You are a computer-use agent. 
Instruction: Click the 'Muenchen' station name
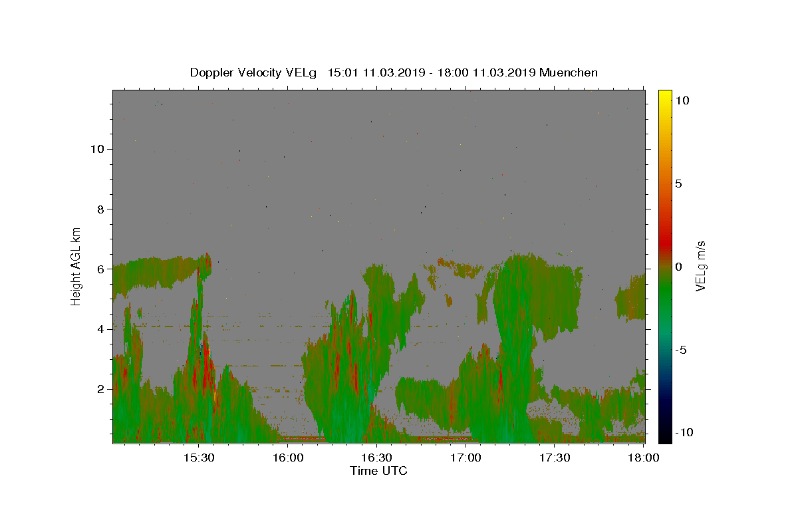(569, 72)
